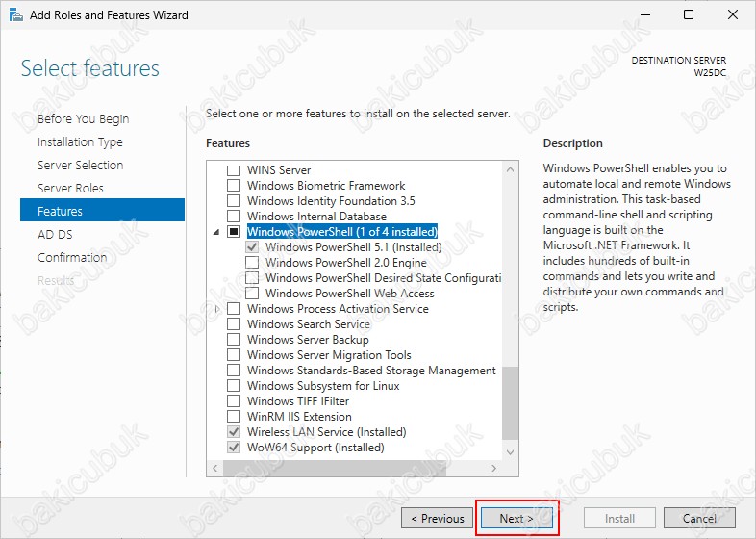Select the Windows Server Backup row text
756x539 pixels.
pos(308,340)
